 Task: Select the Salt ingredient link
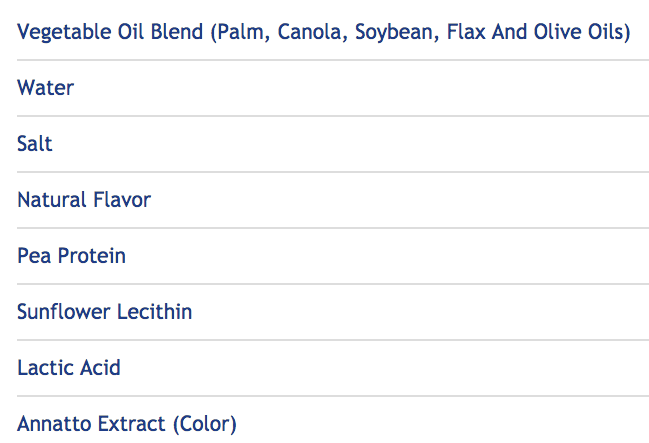tap(35, 144)
